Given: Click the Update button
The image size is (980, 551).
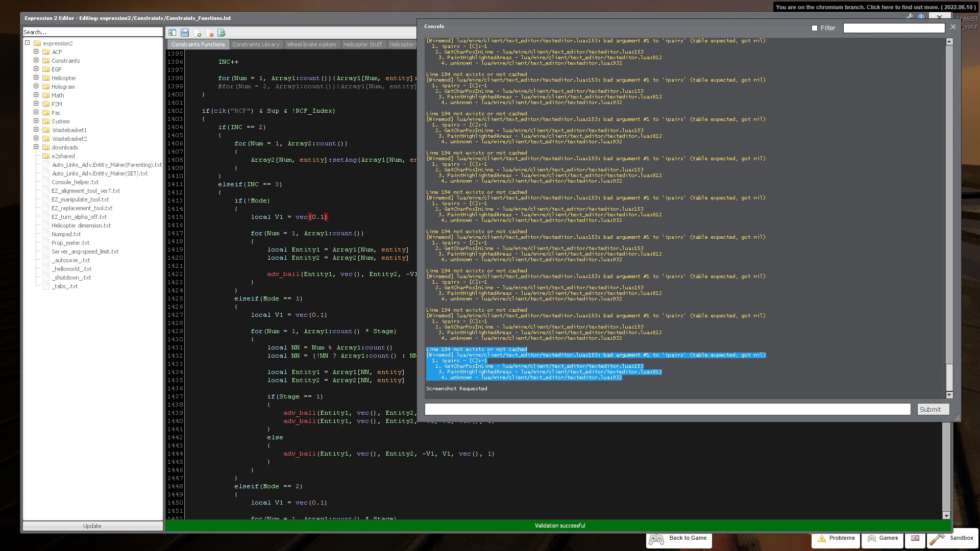Looking at the screenshot, I should tap(92, 525).
